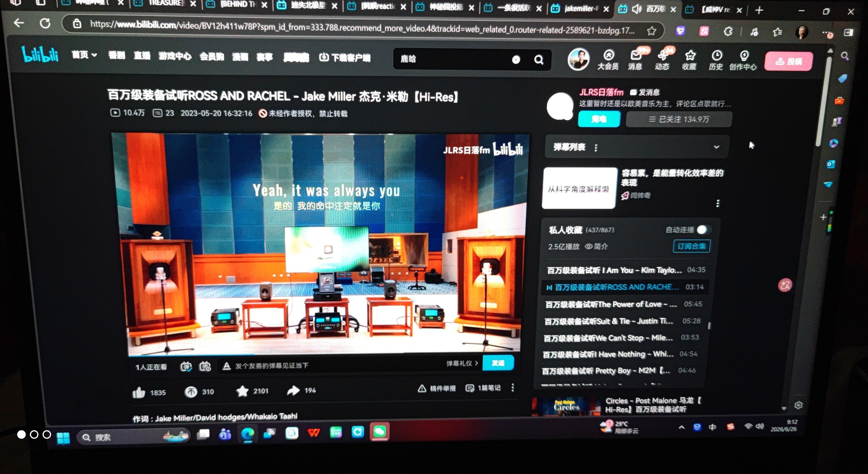The width and height of the screenshot is (868, 474).
Task: Open the 直播 nav item
Action: coord(142,55)
